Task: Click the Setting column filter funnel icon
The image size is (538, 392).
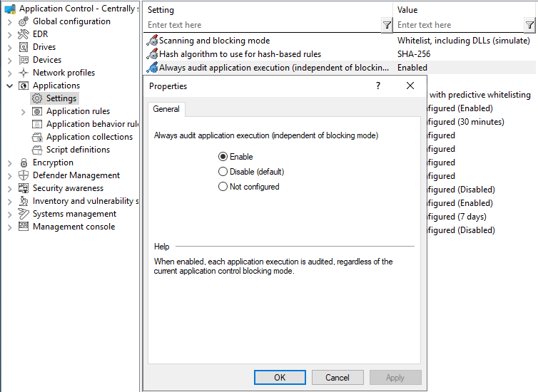Action: tap(386, 25)
